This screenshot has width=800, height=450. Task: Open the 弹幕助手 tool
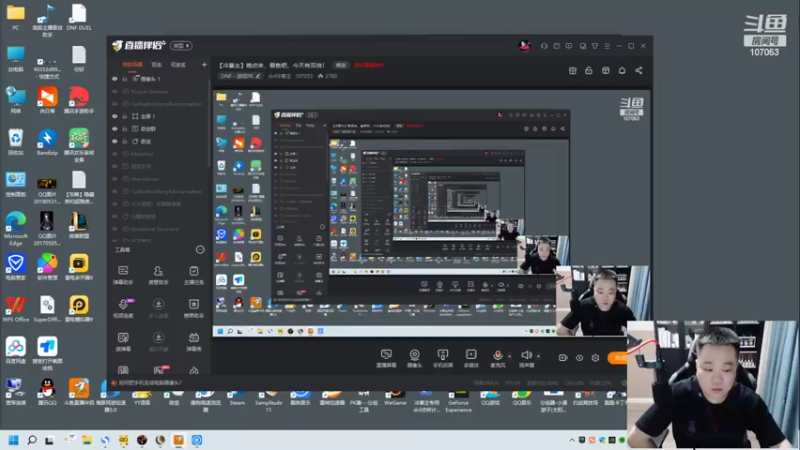point(123,274)
